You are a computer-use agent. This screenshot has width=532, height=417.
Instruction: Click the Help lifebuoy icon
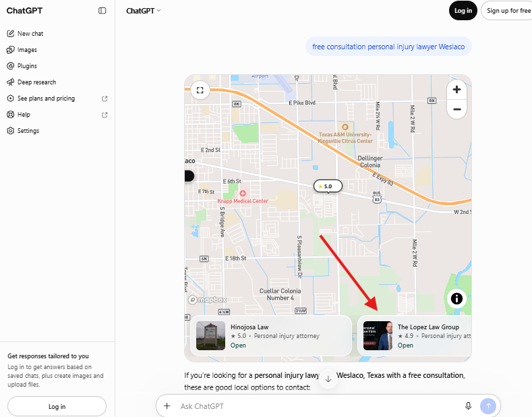coord(11,115)
